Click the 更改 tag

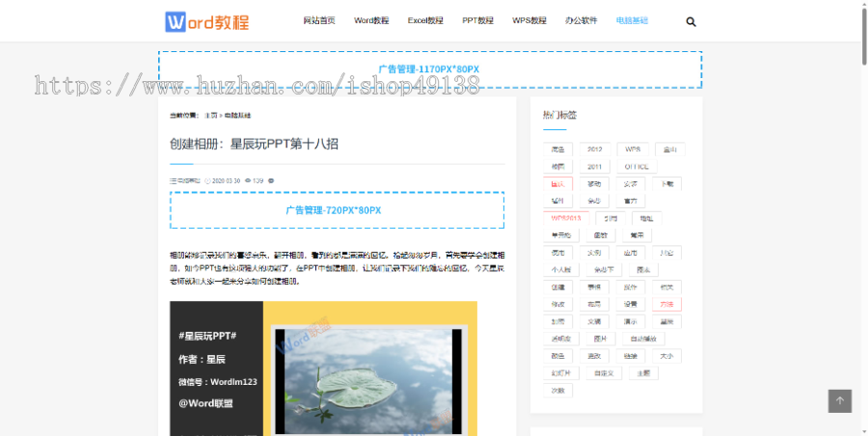pos(594,356)
